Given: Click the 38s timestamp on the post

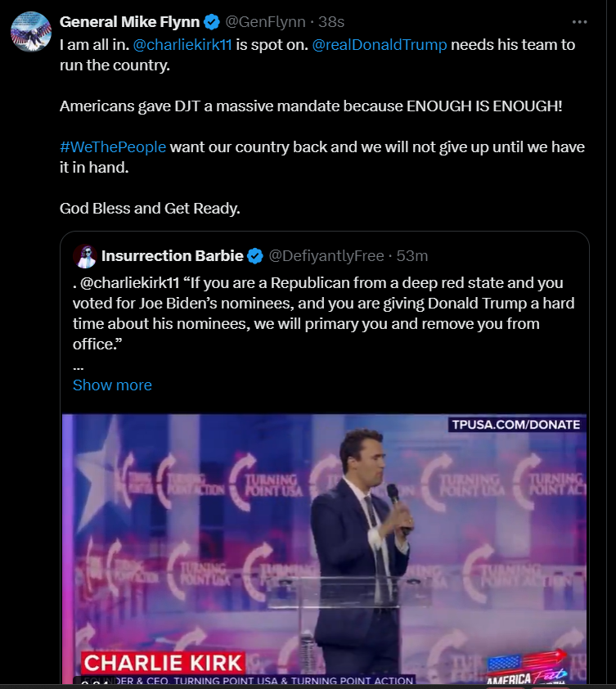Looking at the screenshot, I should (x=330, y=22).
